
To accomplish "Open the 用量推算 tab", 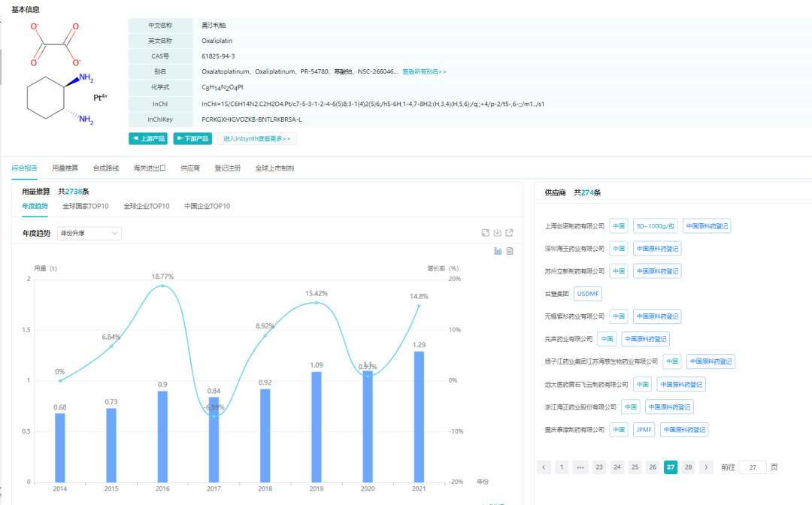I will (65, 168).
